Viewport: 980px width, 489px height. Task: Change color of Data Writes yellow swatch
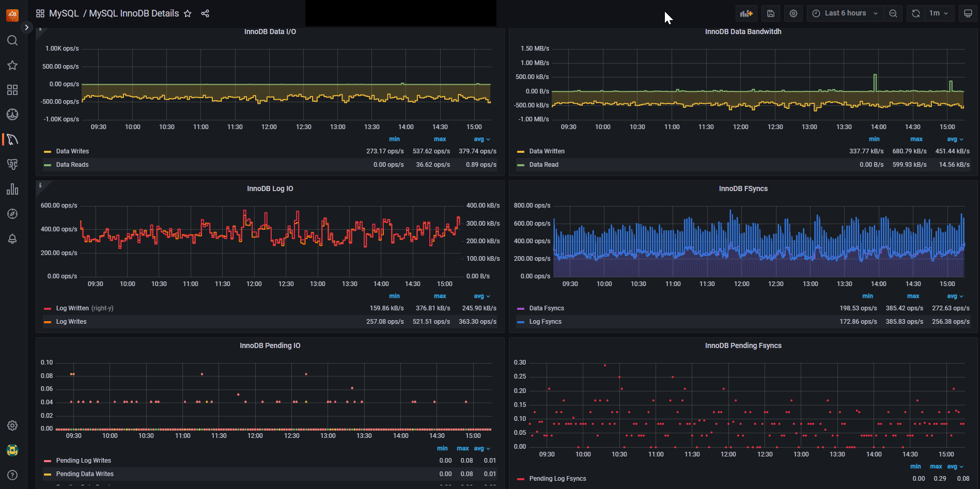tap(48, 152)
